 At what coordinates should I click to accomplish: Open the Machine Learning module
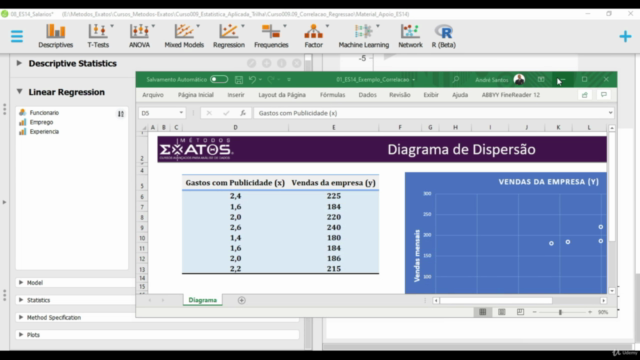click(364, 36)
